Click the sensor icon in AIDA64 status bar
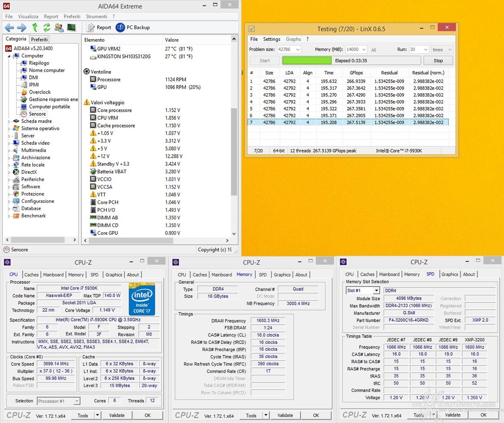This screenshot has width=504, height=423. (x=6, y=250)
